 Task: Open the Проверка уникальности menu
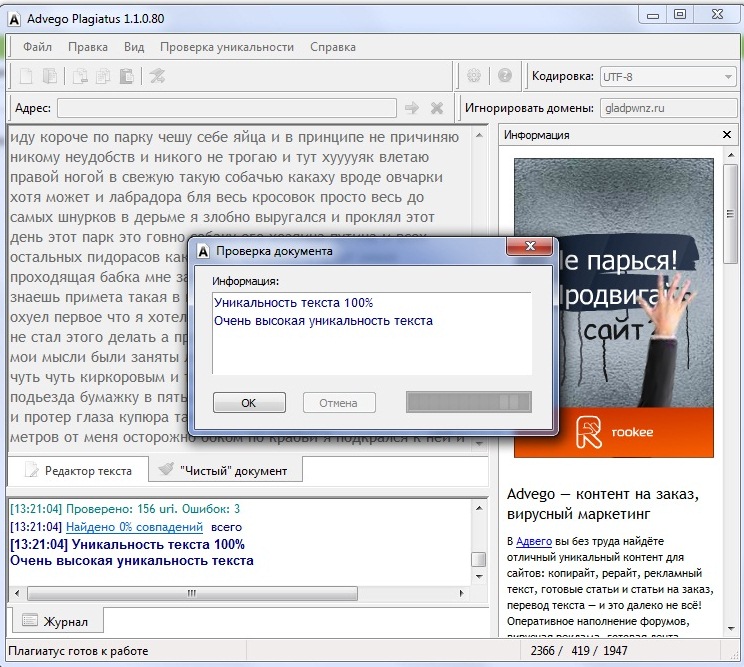(x=227, y=47)
